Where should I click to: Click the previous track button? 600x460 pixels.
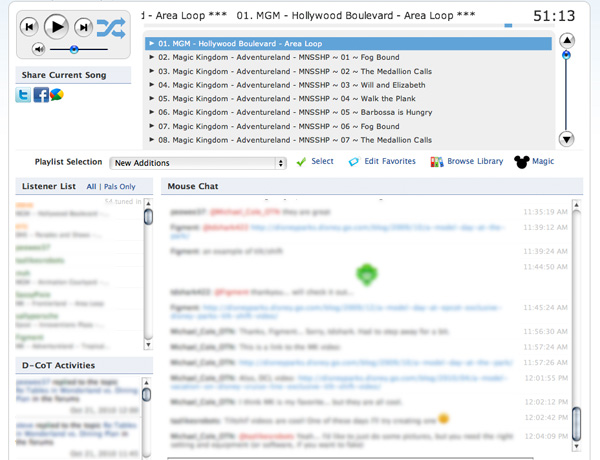pos(29,27)
